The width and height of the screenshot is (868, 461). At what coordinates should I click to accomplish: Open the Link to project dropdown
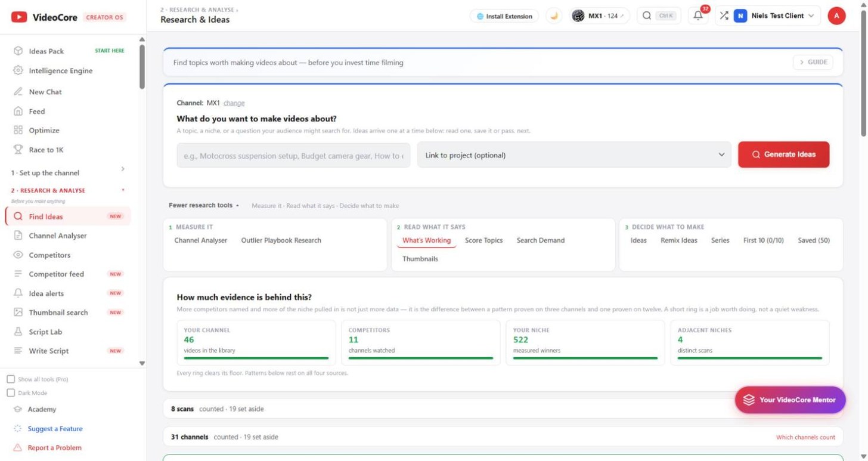click(x=574, y=155)
